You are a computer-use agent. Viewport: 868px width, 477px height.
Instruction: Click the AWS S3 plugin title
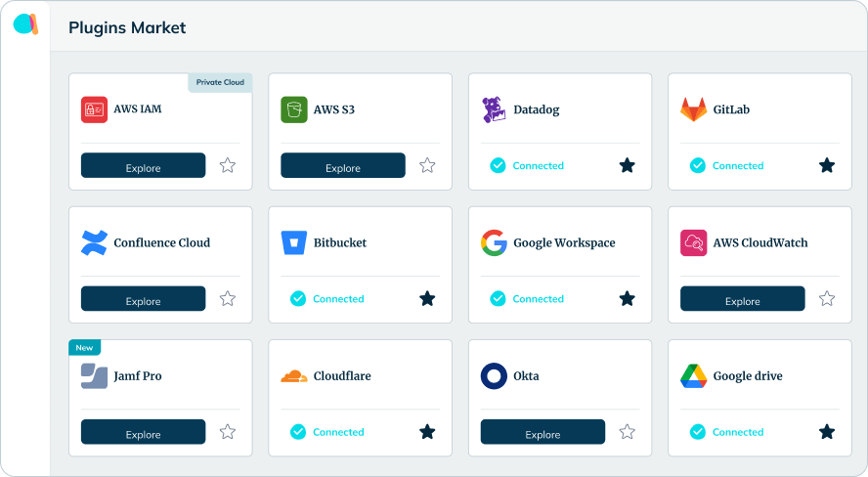tap(334, 109)
